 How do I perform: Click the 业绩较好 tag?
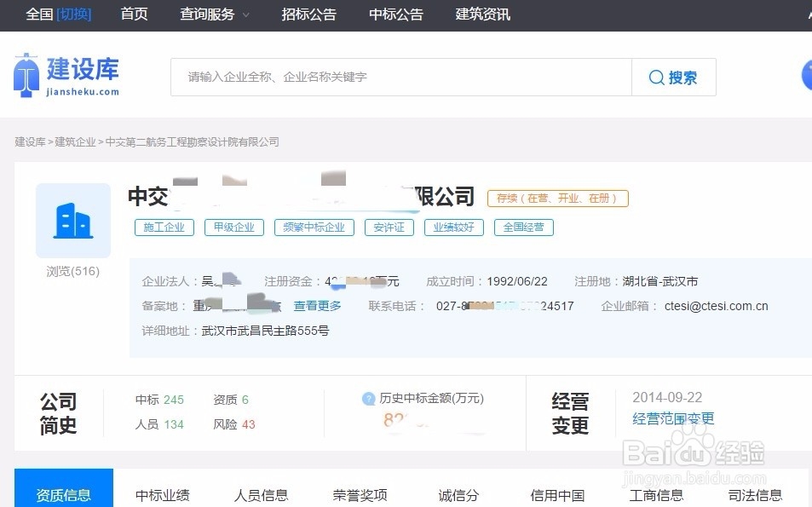coord(454,228)
